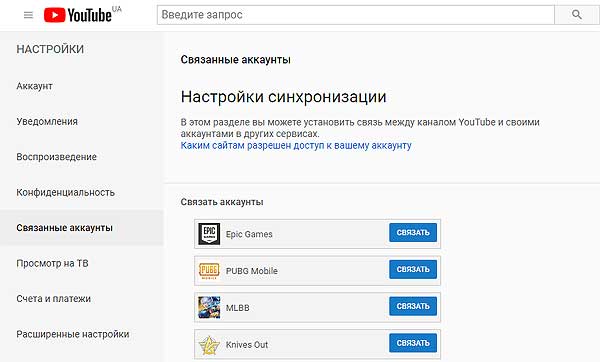Click the 'Epic Games' text label
Viewport: 600px width, 362px height.
(249, 234)
